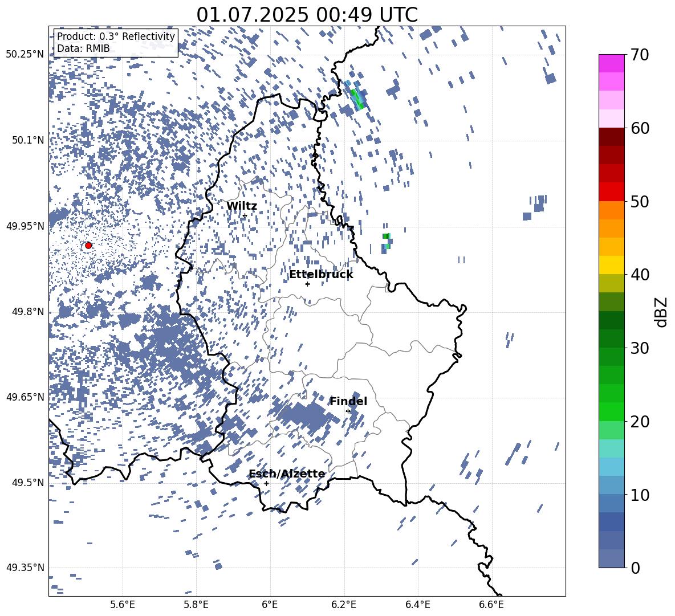This screenshot has height=616, width=675.
Task: Click the 20 dBZ colorbar tick label
Action: (640, 422)
